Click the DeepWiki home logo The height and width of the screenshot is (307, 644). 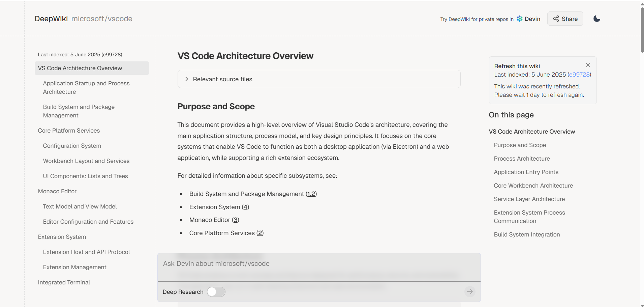click(51, 19)
